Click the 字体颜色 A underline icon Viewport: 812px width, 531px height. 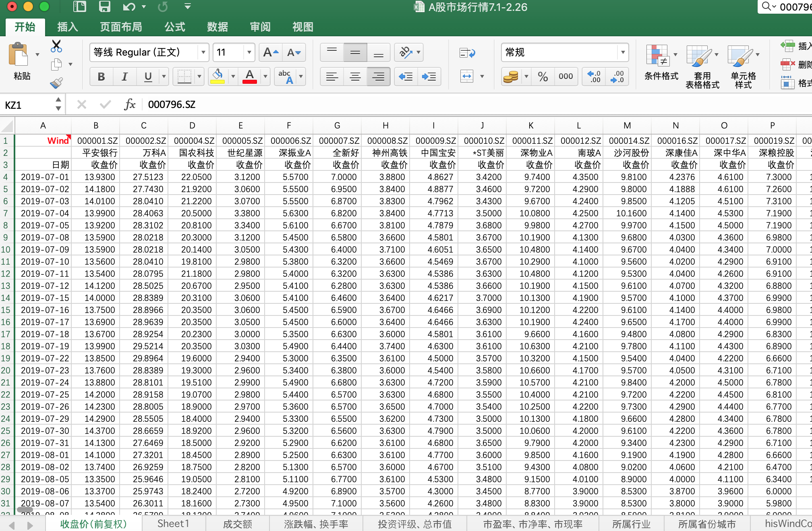[x=249, y=78]
